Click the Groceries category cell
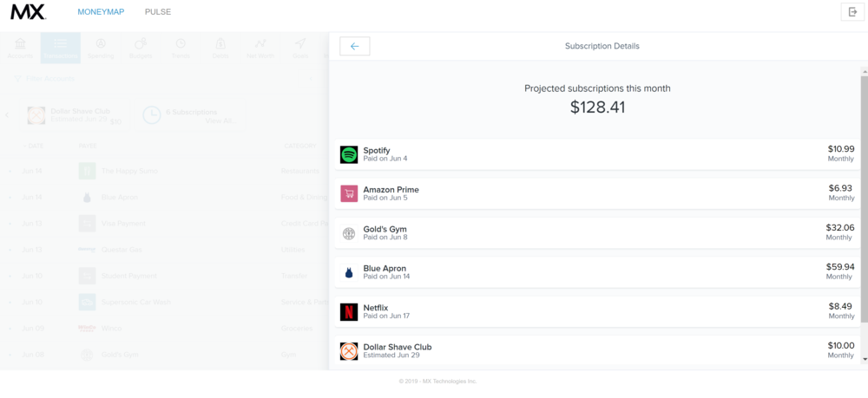This screenshot has height=398, width=868. pyautogui.click(x=297, y=328)
